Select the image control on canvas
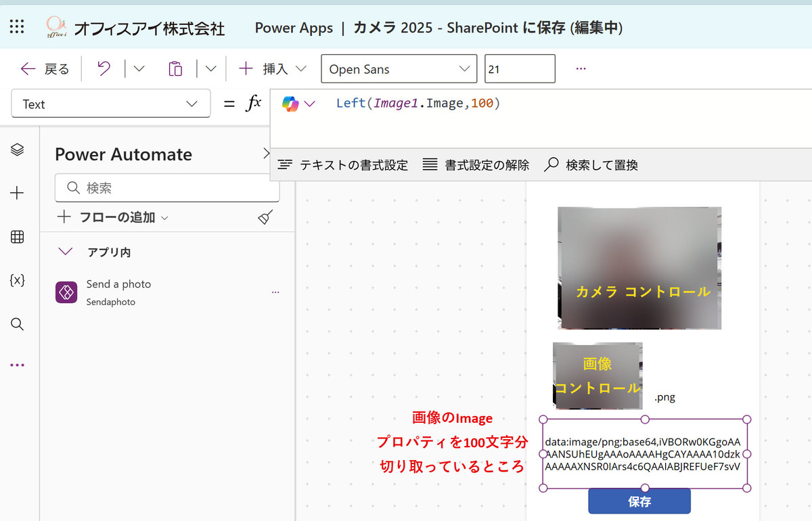This screenshot has height=521, width=812. click(x=598, y=376)
